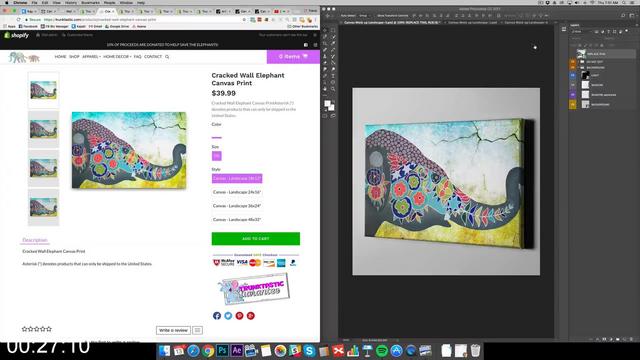
Task: Click the search icon in store navigation
Action: [167, 57]
